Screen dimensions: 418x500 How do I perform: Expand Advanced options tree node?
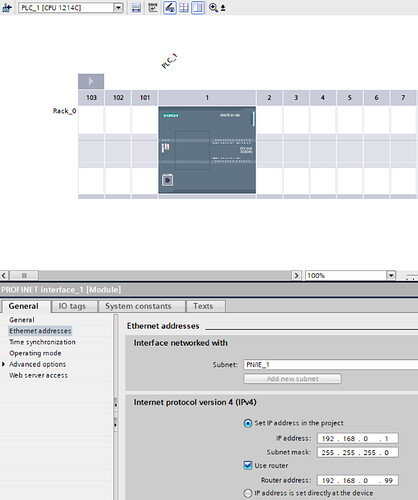click(4, 364)
